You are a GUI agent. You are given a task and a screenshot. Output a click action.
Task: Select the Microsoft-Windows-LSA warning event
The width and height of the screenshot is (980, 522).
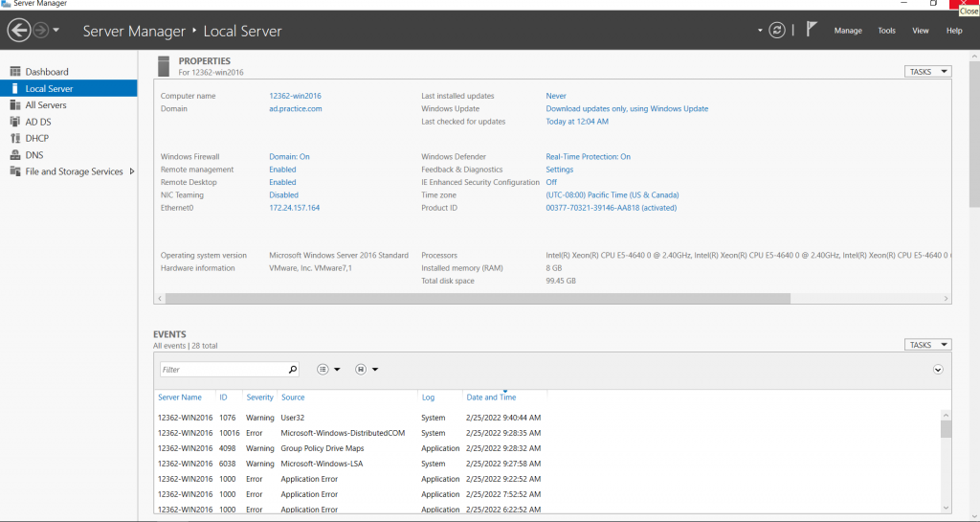(547, 464)
